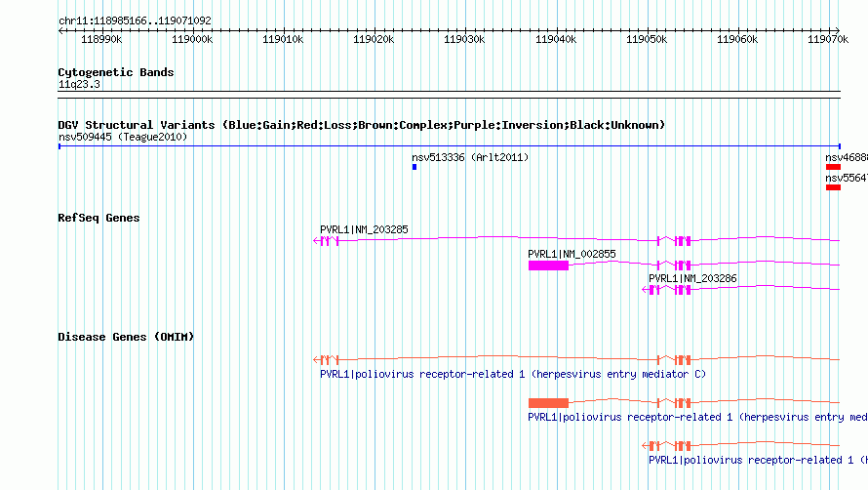The image size is (868, 490).
Task: Click the long blue nsv509445 gain bar
Action: point(450,146)
